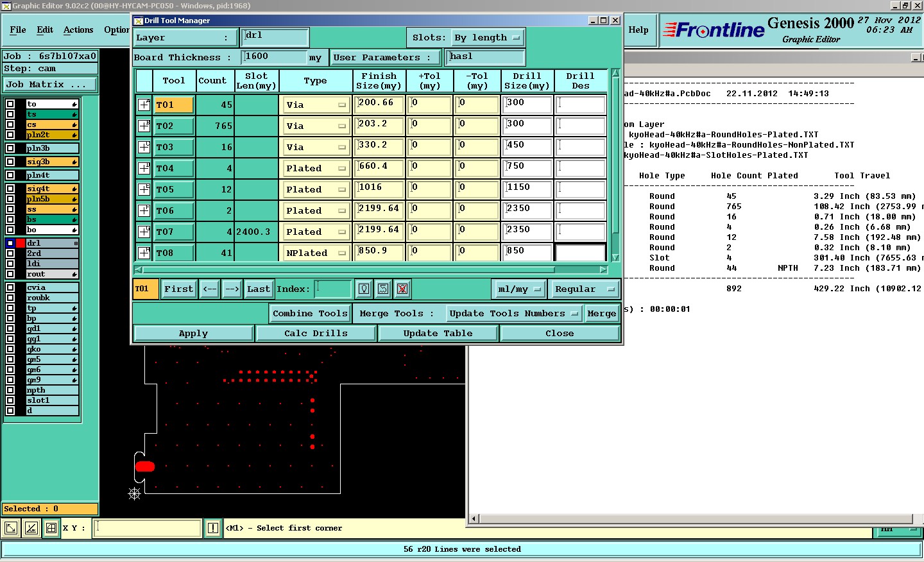Open the T08 Type 'NPlated' dropdown
This screenshot has width=924, height=562.
click(316, 253)
